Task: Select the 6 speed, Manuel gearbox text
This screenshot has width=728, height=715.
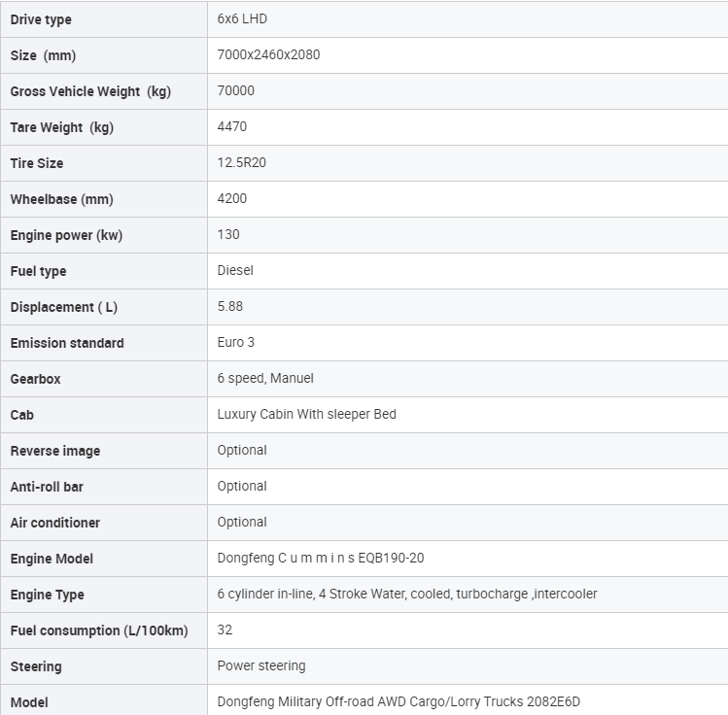Action: click(265, 378)
